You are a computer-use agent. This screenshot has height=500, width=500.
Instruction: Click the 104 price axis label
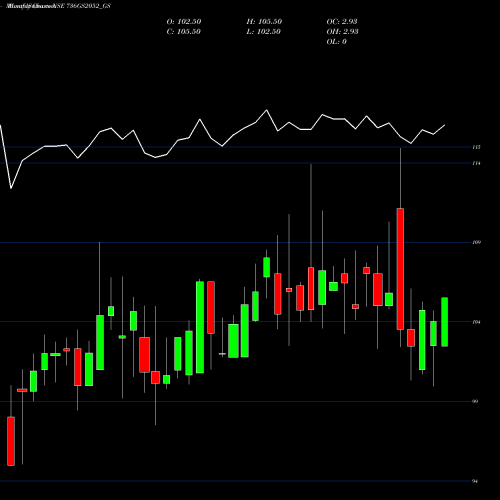[x=476, y=322]
